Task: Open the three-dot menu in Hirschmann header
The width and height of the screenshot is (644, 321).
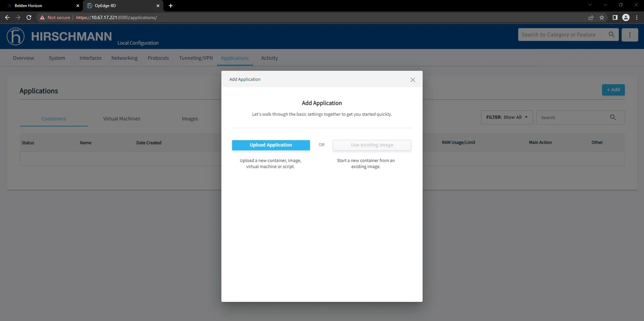Action: coord(630,35)
